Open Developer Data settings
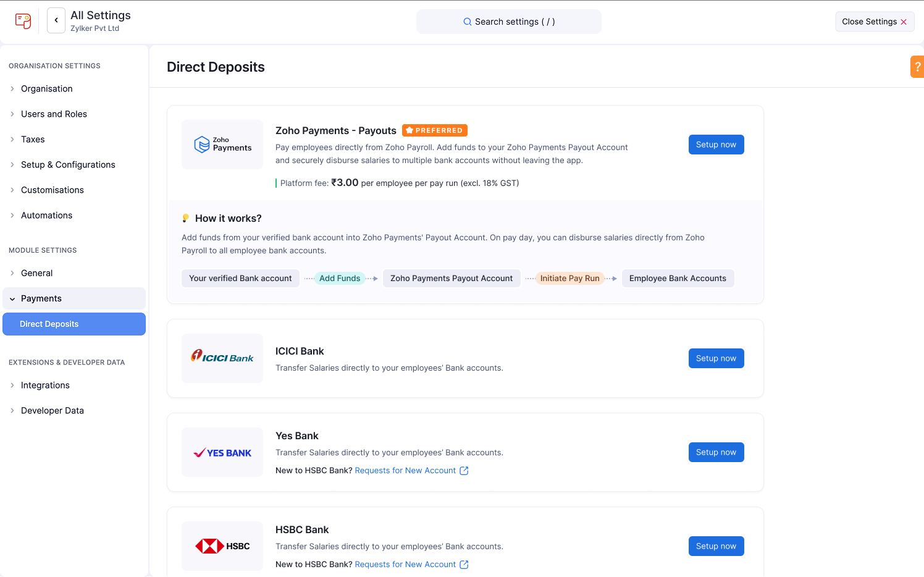This screenshot has height=577, width=924. pyautogui.click(x=52, y=410)
